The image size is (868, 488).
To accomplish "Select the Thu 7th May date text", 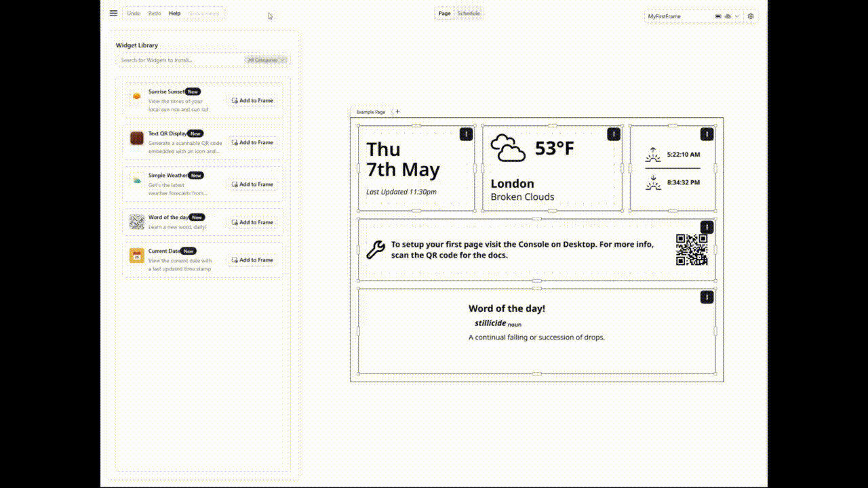I will (x=403, y=159).
